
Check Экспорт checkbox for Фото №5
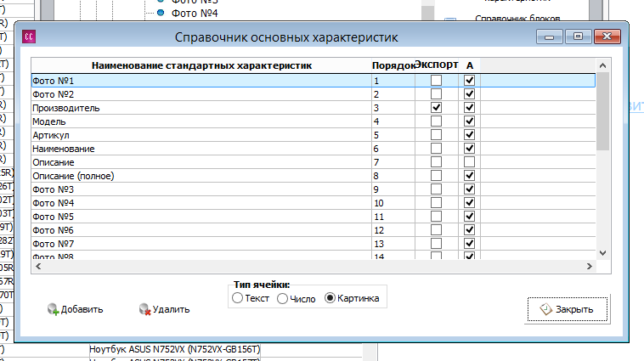click(436, 216)
